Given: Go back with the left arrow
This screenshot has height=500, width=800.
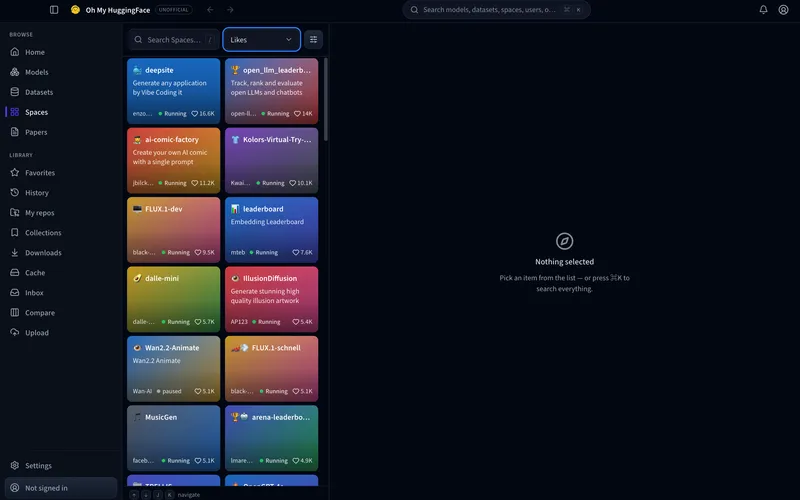Looking at the screenshot, I should (210, 10).
